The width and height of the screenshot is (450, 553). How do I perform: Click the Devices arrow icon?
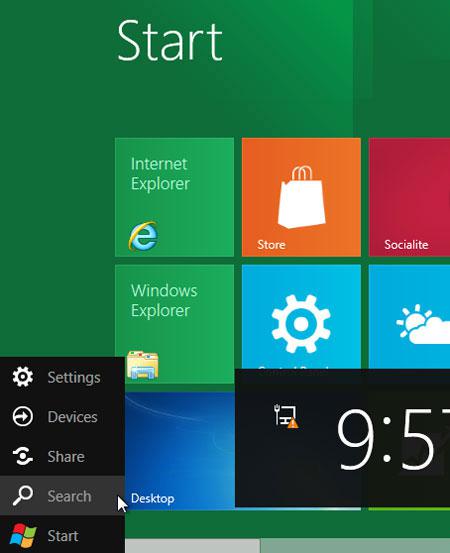click(x=23, y=417)
